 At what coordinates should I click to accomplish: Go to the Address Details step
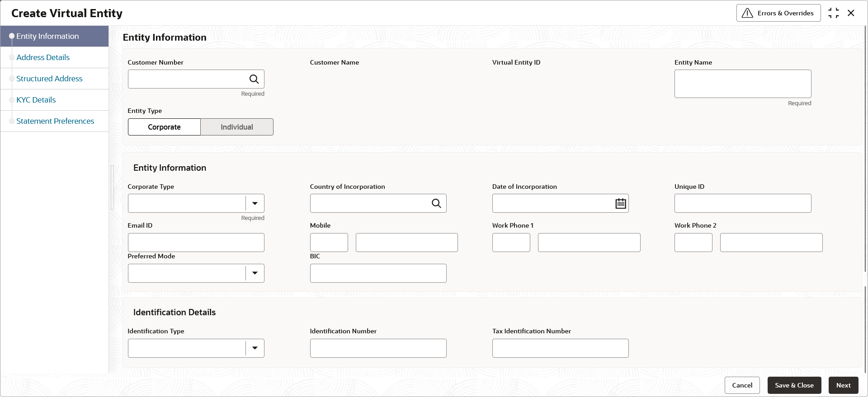(43, 57)
